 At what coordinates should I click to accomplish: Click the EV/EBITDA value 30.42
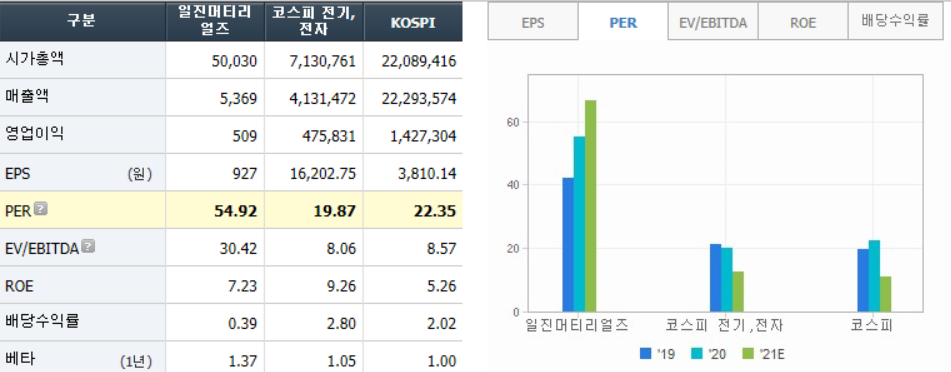[238, 249]
